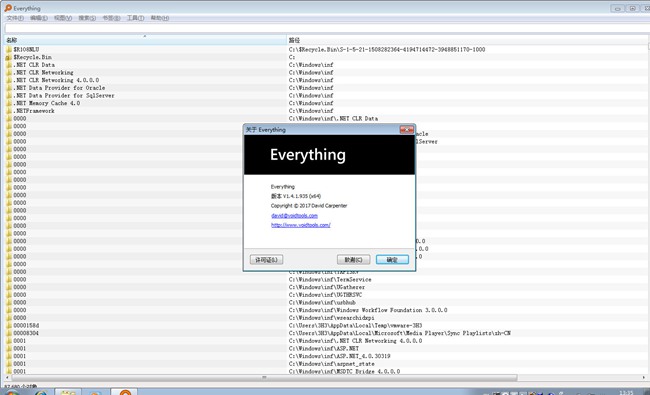Click folder icon of 0000 in usbhub path

[x=9, y=303]
